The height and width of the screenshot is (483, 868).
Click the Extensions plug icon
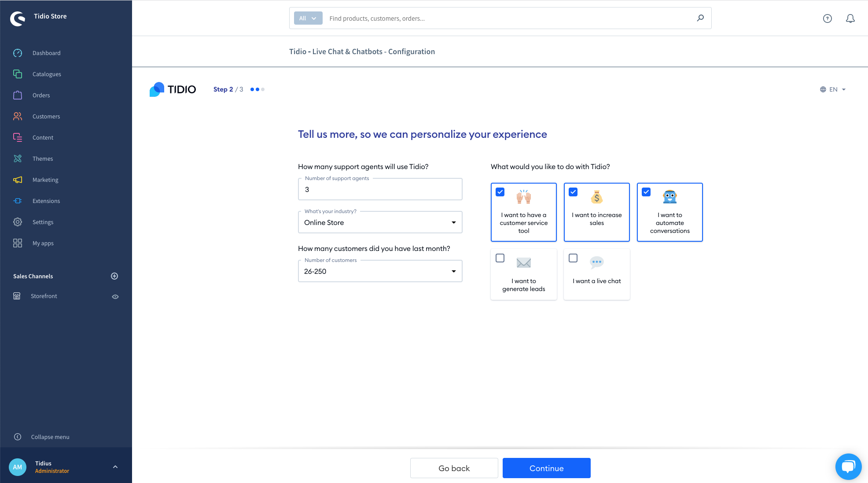click(x=18, y=201)
